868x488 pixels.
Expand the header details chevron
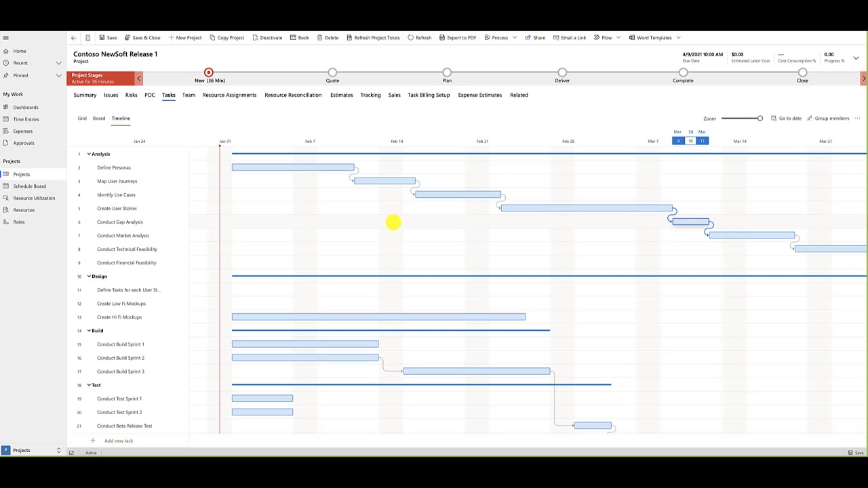tap(856, 58)
